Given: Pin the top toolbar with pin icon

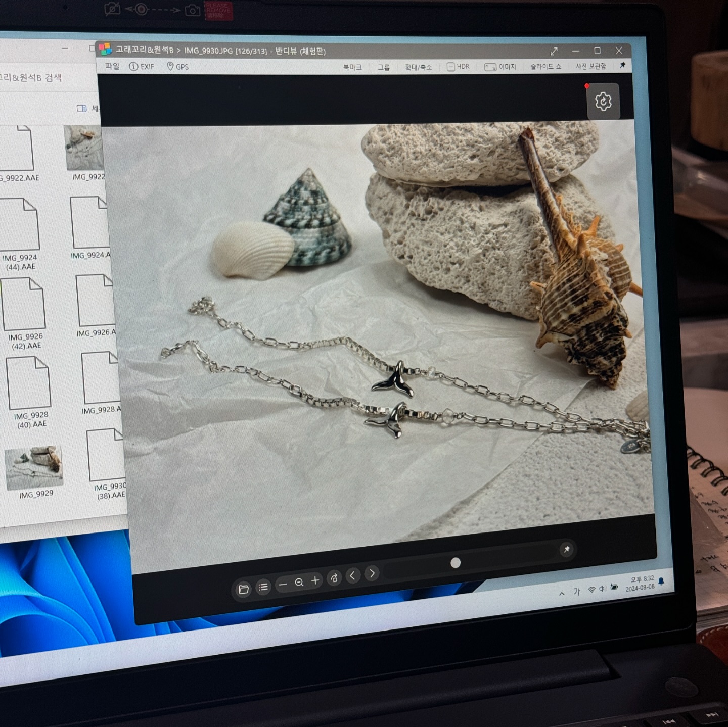Looking at the screenshot, I should (x=622, y=65).
